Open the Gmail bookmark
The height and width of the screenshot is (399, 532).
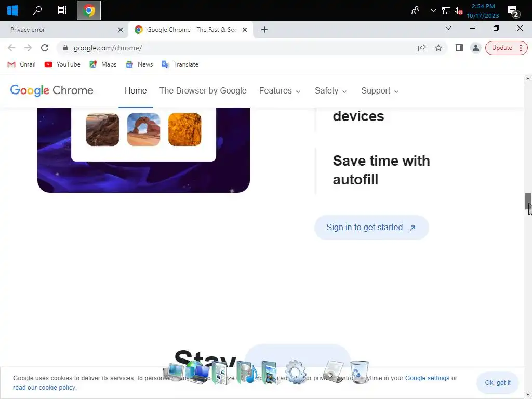click(21, 64)
